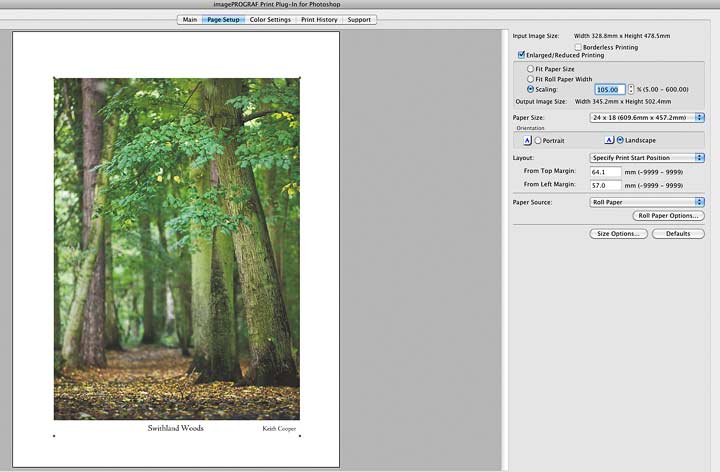Choose Portrait orientation radio button

tap(538, 140)
